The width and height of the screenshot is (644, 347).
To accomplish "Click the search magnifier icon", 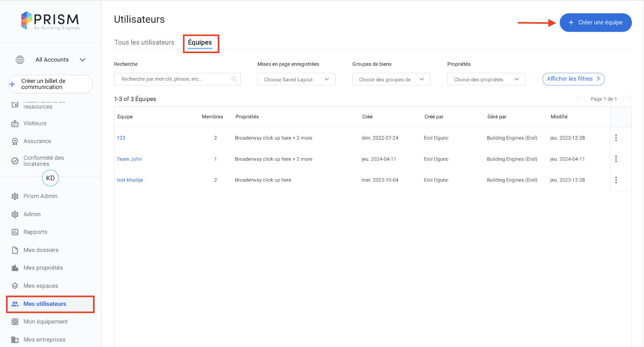I will pyautogui.click(x=234, y=79).
